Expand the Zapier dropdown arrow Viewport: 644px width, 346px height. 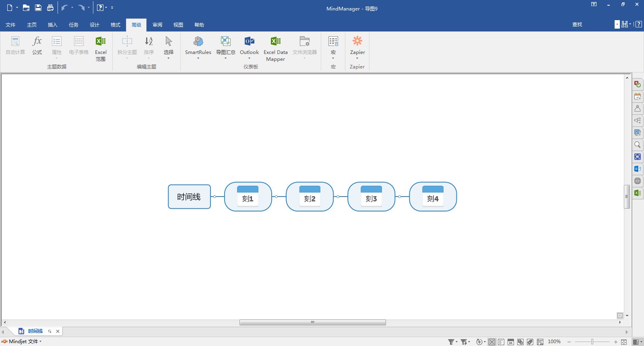(x=357, y=58)
